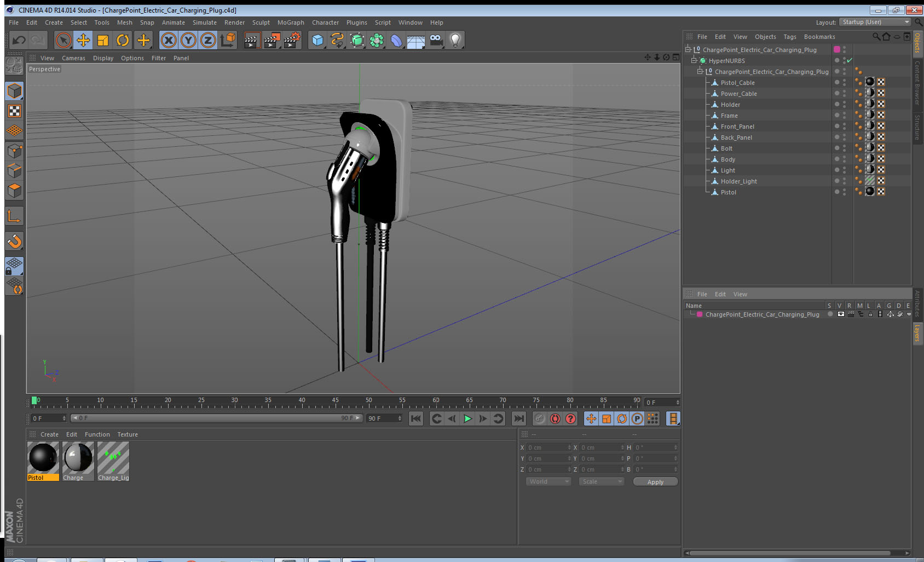The height and width of the screenshot is (562, 924).
Task: Open the World coordinate dropdown
Action: [x=549, y=481]
